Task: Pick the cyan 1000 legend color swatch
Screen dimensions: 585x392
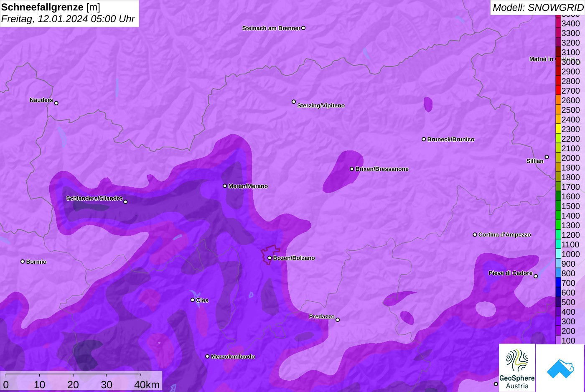Action: 558,254
